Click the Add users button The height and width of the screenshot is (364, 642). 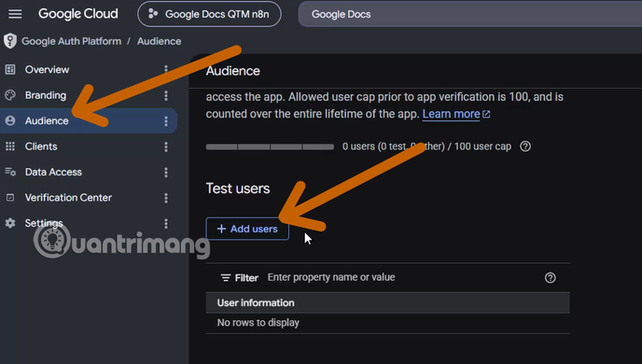point(247,229)
